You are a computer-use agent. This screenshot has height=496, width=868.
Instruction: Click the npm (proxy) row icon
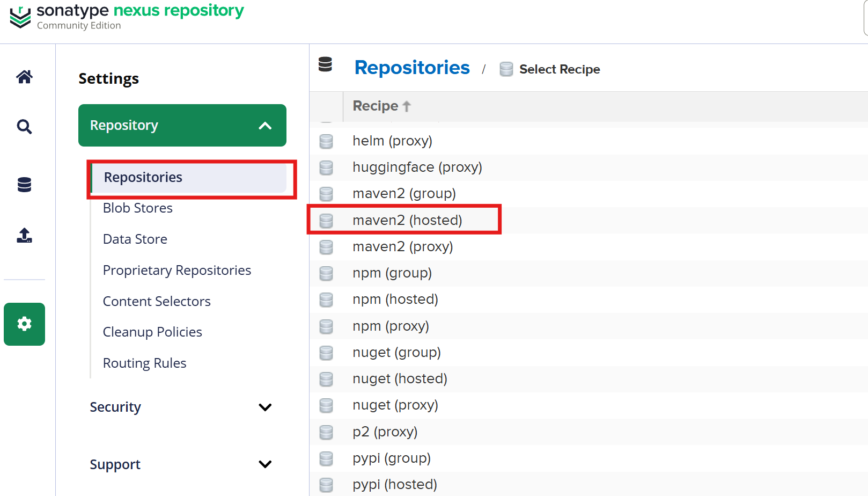pyautogui.click(x=326, y=326)
